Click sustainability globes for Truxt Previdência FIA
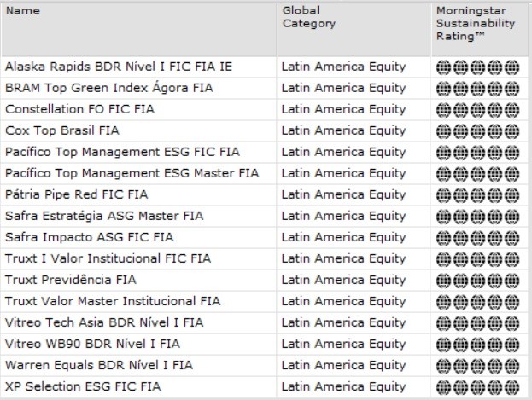The width and height of the screenshot is (532, 400). coord(477,280)
